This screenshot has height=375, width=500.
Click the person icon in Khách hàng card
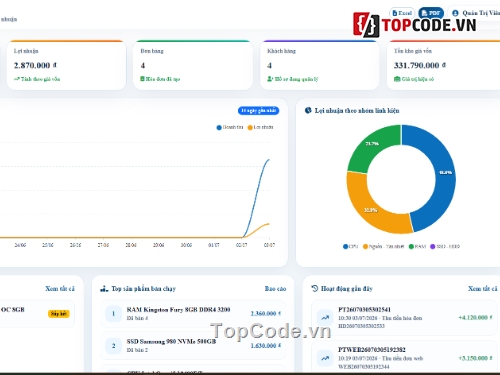tap(270, 79)
